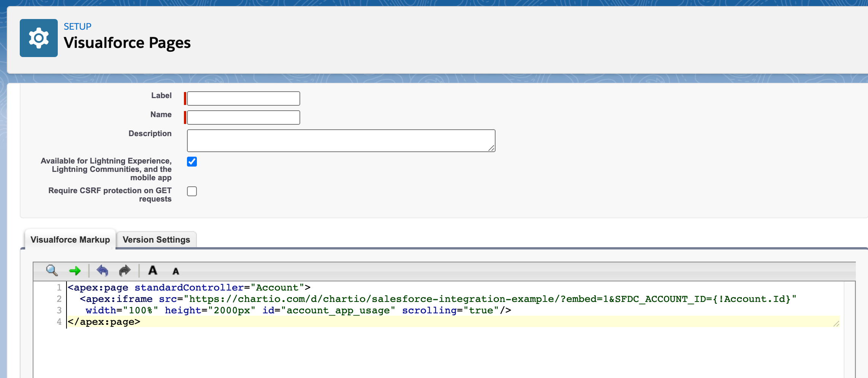Click the Name field label text
Screen dimensions: 868x378
pyautogui.click(x=161, y=114)
